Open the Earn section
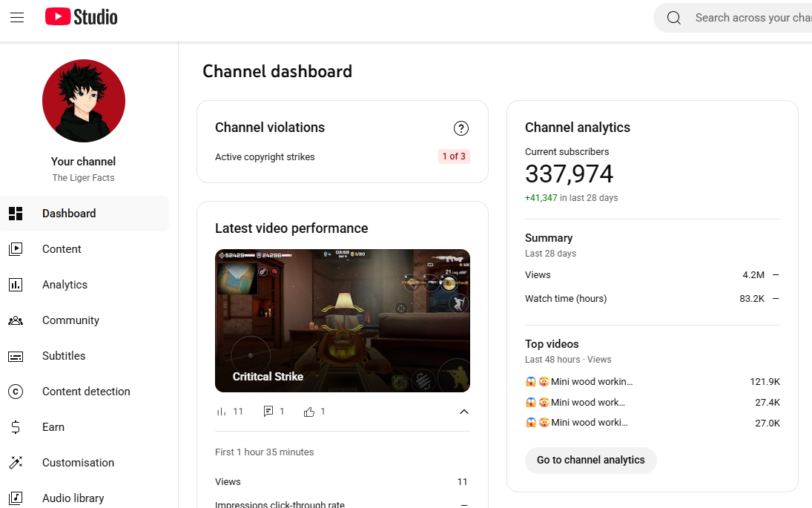 tap(85, 427)
